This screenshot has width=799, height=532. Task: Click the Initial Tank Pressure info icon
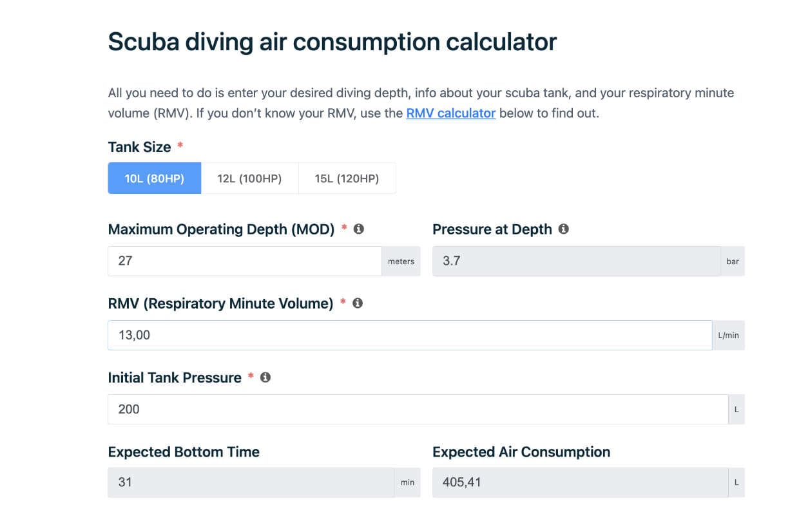266,377
